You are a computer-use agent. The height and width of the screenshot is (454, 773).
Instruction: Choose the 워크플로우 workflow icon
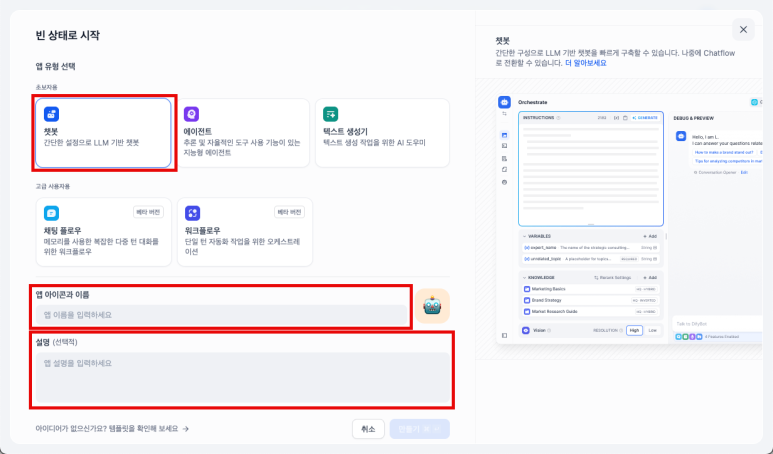192,213
